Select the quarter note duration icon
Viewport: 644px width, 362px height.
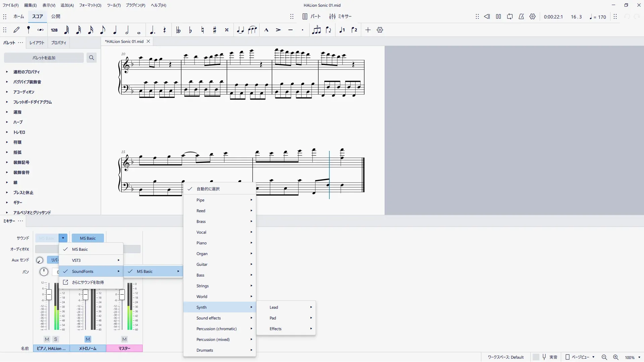click(x=115, y=30)
